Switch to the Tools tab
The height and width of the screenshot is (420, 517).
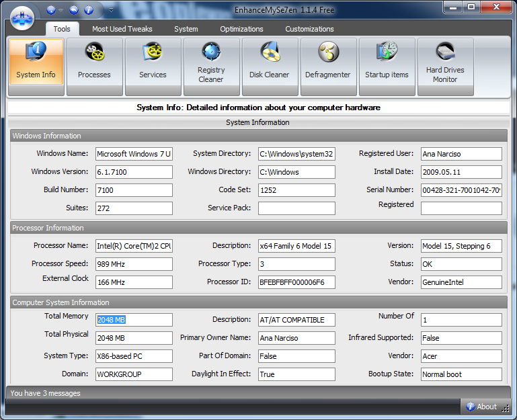[x=62, y=29]
